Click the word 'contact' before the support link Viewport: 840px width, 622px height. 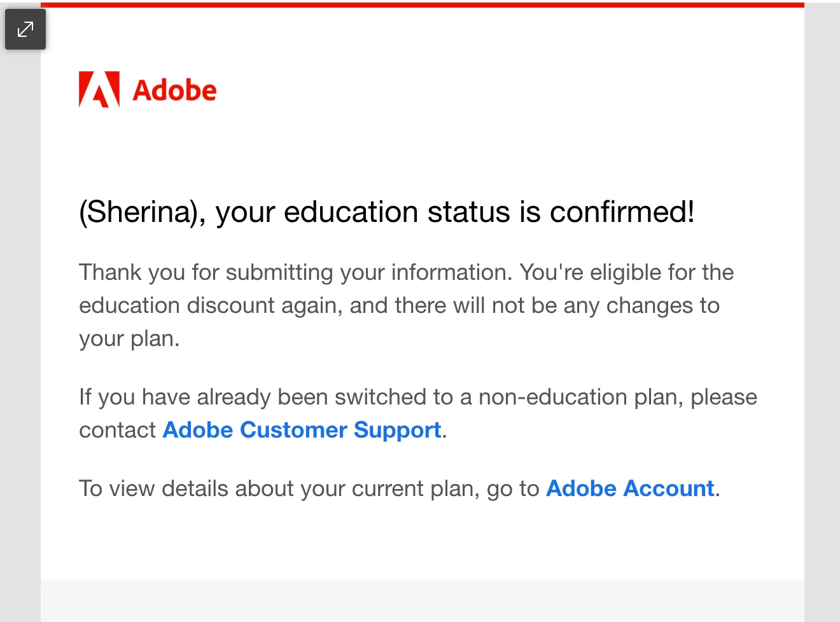coord(117,430)
